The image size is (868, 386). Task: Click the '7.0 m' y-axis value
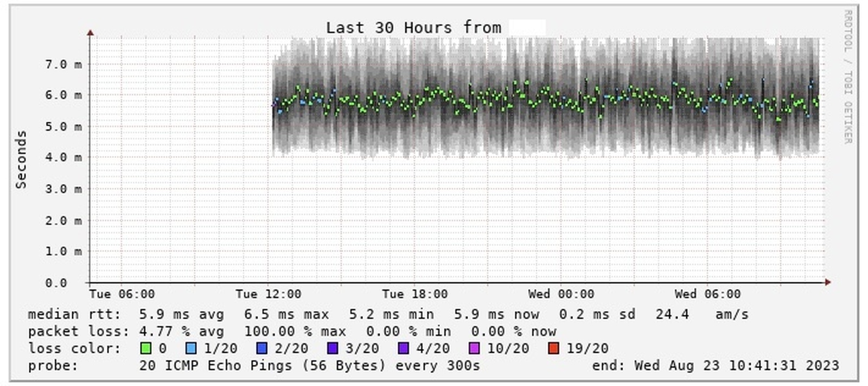point(63,65)
